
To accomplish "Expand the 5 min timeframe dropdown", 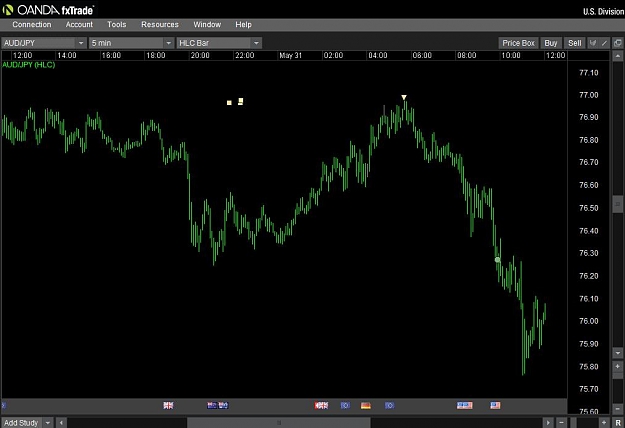I will (x=169, y=43).
